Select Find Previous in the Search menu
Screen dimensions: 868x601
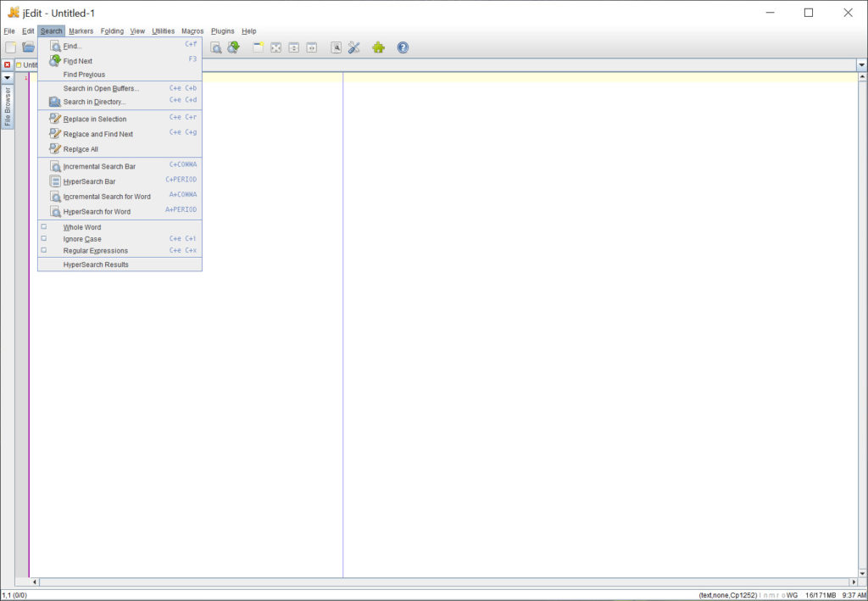point(120,75)
